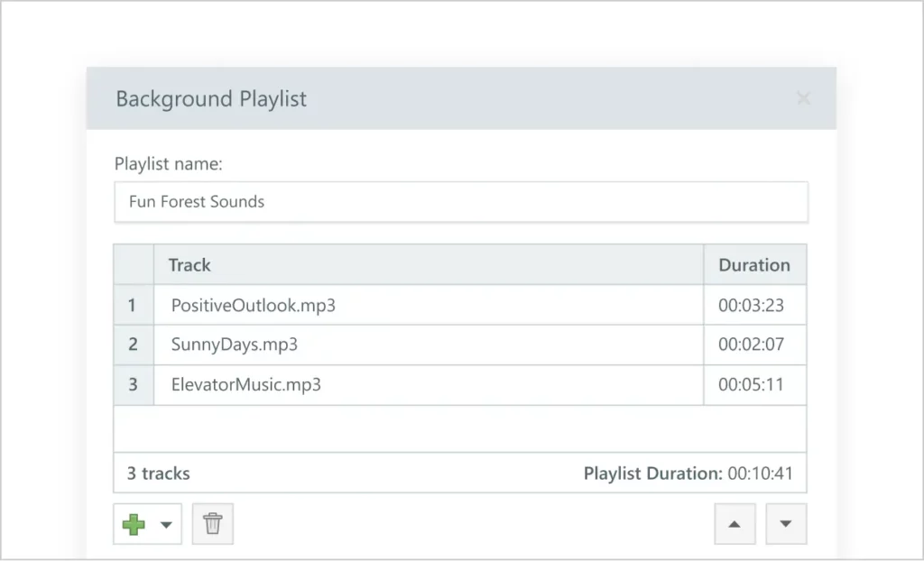
Task: Select the row number 2 cell
Action: (133, 345)
